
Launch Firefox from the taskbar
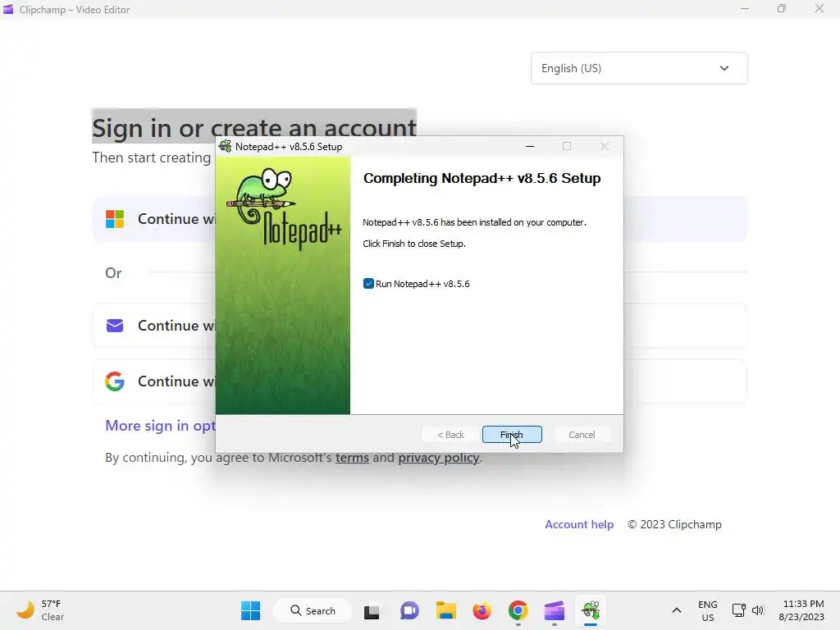coord(482,610)
